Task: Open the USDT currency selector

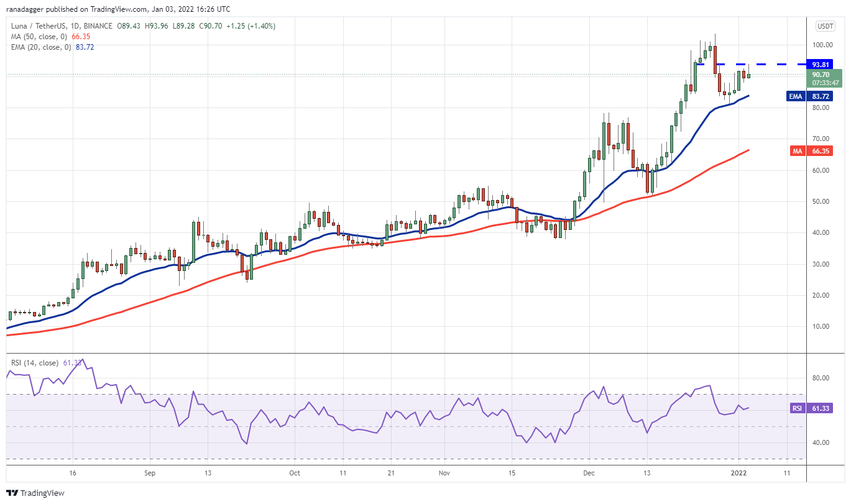Action: [x=825, y=26]
